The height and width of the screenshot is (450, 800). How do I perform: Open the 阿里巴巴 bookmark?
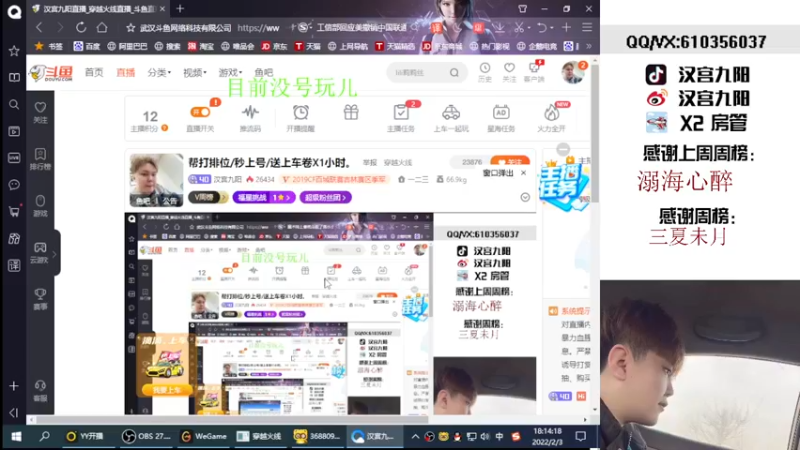click(x=127, y=46)
